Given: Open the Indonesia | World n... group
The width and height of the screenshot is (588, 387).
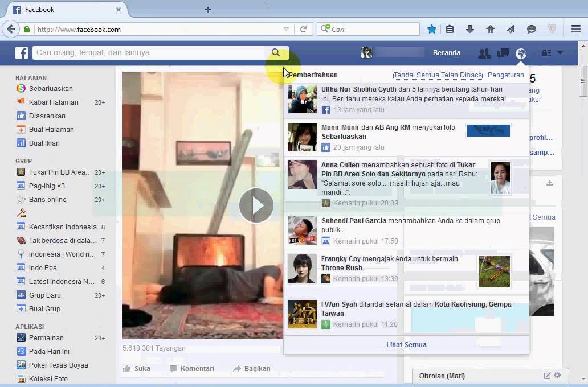Looking at the screenshot, I should 62,254.
